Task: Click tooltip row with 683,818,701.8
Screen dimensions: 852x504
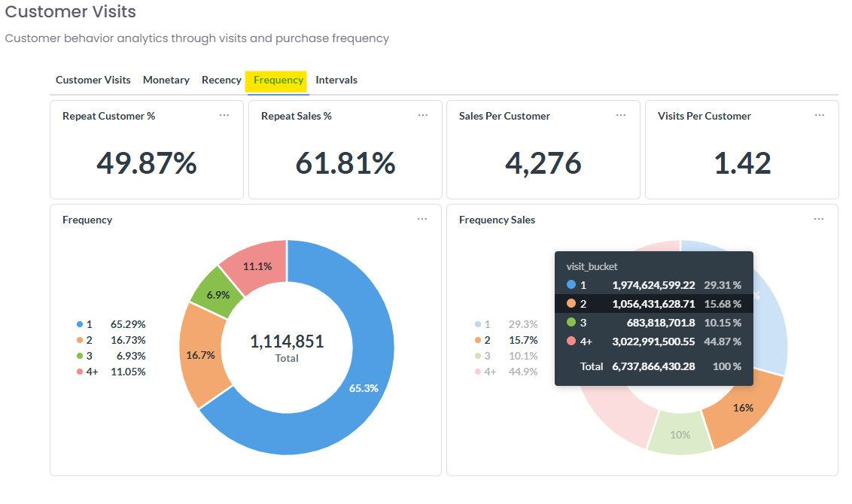Action: click(653, 323)
